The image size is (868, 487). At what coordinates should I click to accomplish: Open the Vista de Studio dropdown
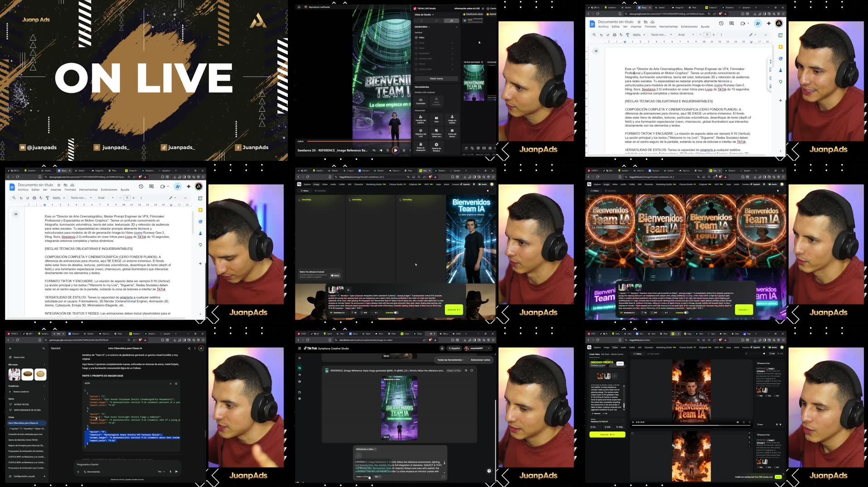pos(424,14)
